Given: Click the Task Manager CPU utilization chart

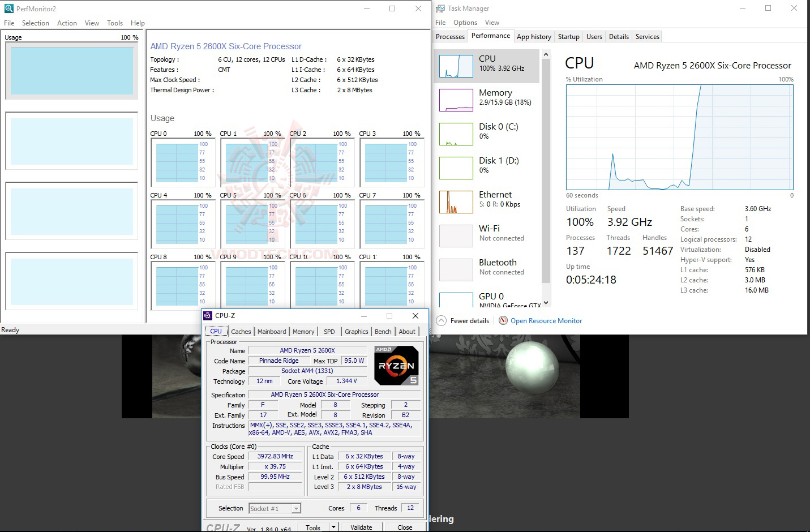Looking at the screenshot, I should 680,138.
